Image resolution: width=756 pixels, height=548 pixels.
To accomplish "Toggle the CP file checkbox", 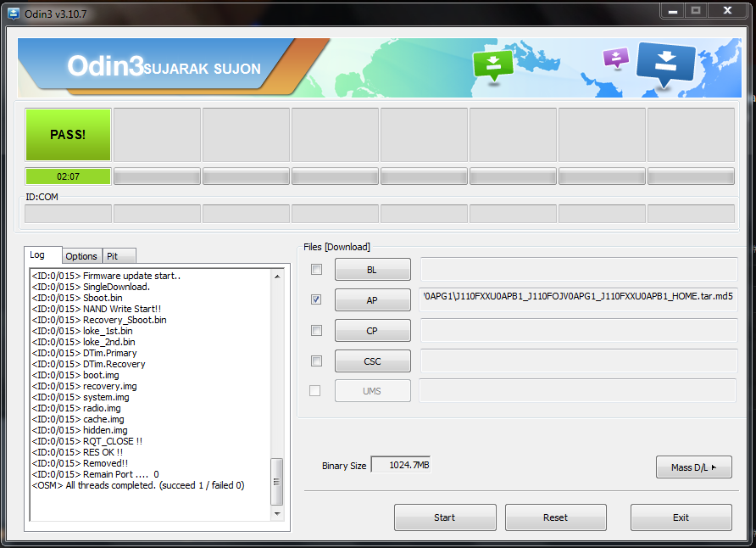I will 316,331.
